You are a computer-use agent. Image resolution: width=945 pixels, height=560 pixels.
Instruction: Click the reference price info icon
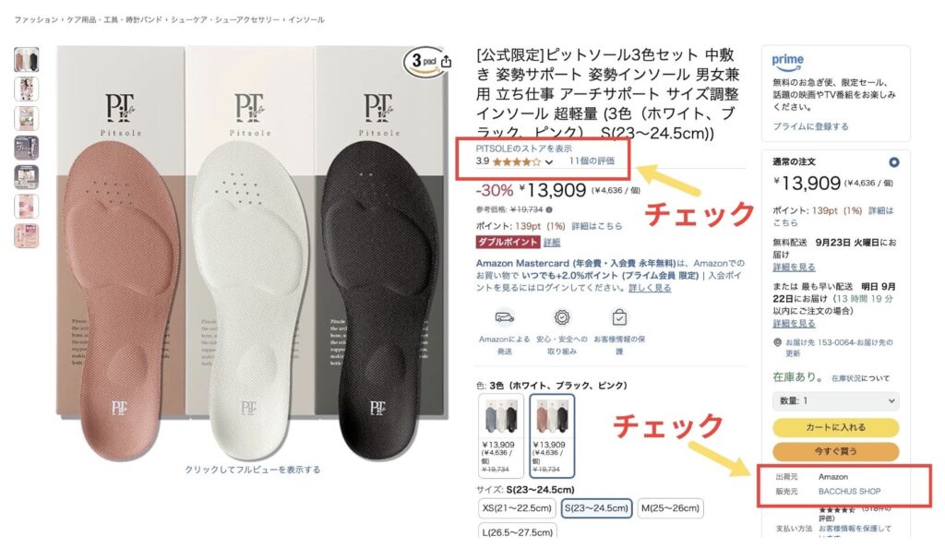[x=549, y=209]
